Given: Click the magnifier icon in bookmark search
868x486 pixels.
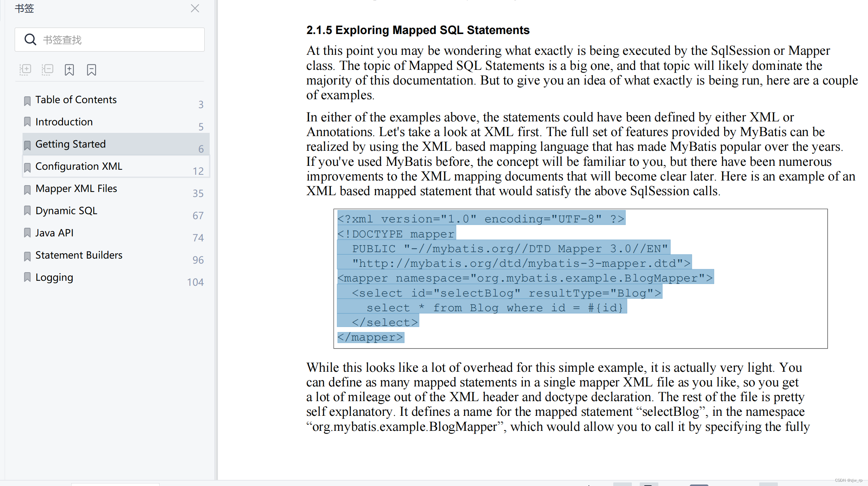Looking at the screenshot, I should (x=30, y=39).
